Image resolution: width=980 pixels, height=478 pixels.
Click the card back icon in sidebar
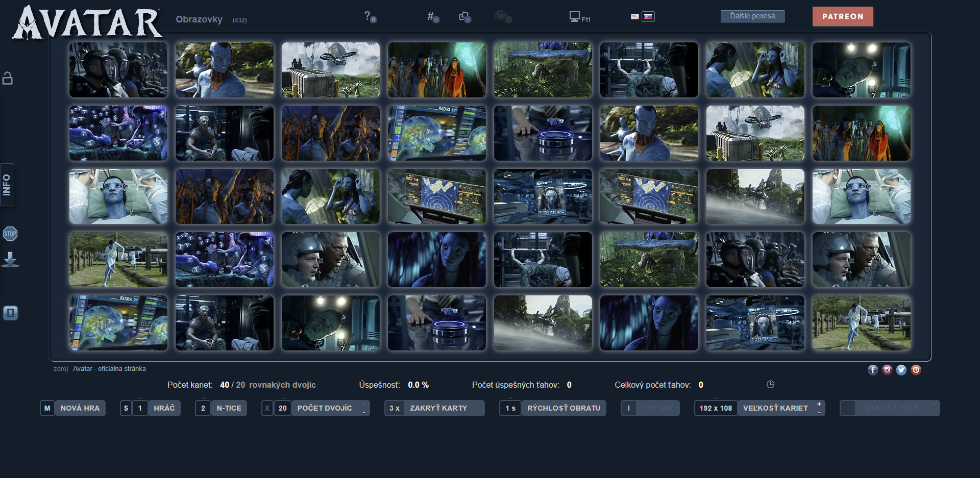[10, 313]
